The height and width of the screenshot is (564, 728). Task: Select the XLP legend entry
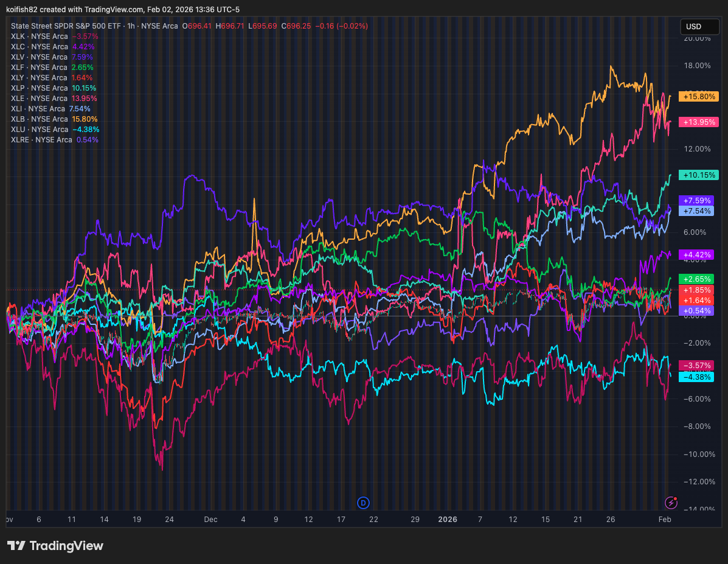[x=54, y=88]
